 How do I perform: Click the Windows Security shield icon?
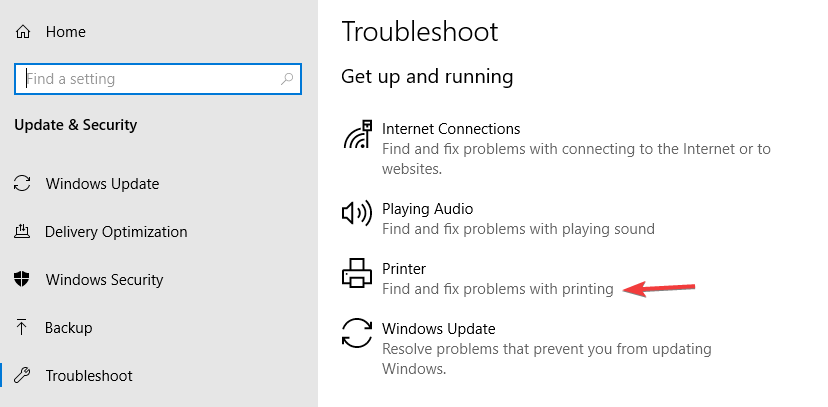(x=22, y=280)
